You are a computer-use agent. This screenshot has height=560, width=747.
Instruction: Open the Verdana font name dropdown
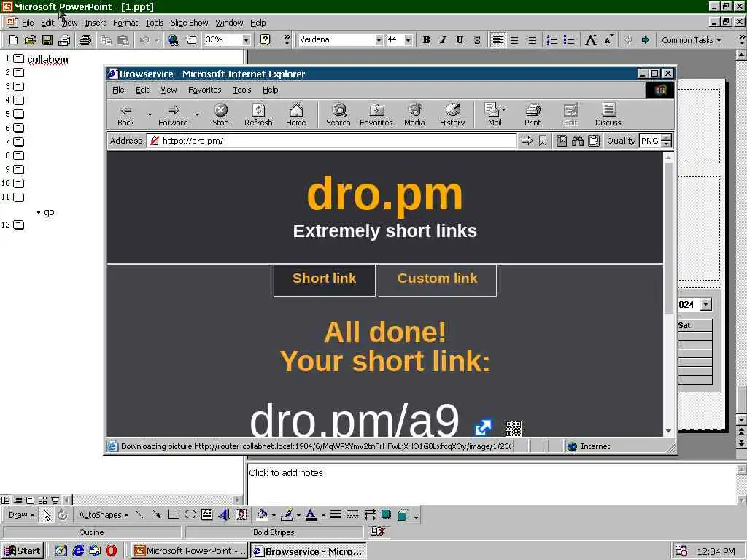coord(379,40)
